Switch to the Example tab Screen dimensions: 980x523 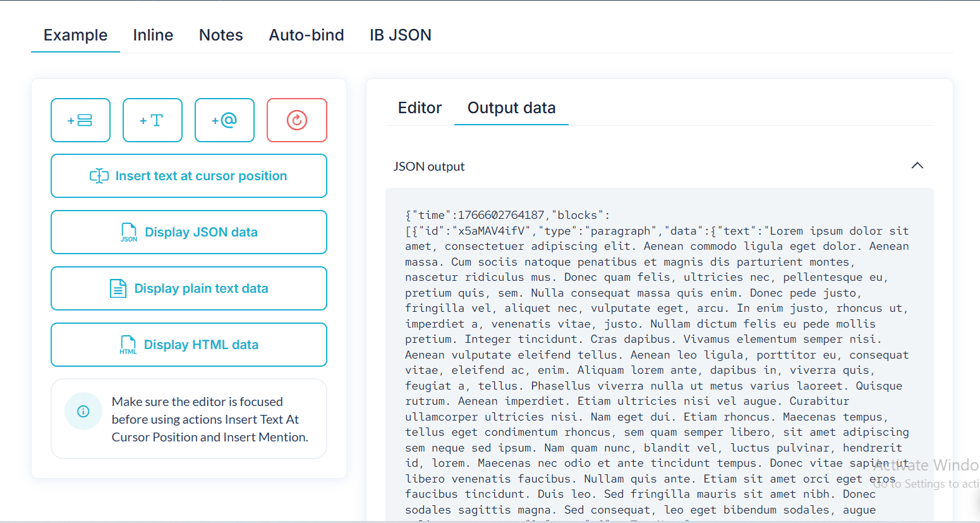click(x=75, y=35)
